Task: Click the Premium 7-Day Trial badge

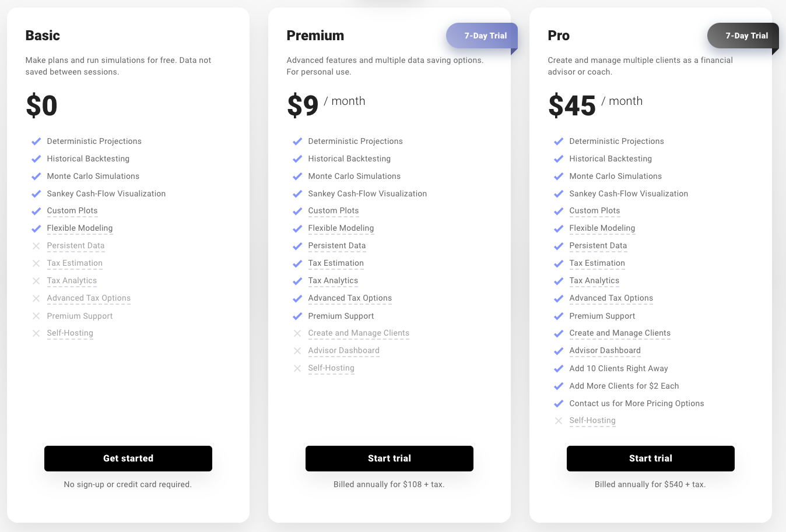Action: (x=483, y=36)
